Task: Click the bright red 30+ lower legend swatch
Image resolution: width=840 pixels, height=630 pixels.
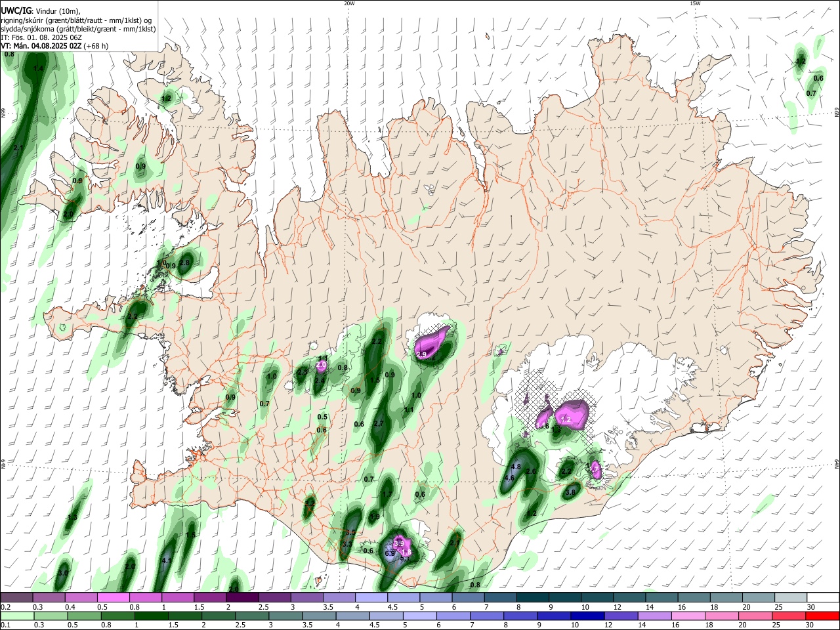Action: pyautogui.click(x=823, y=616)
